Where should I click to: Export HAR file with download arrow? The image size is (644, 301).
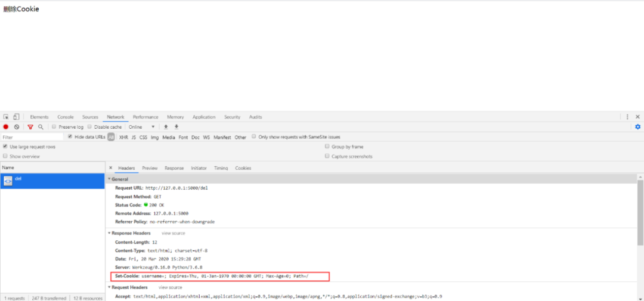click(176, 127)
